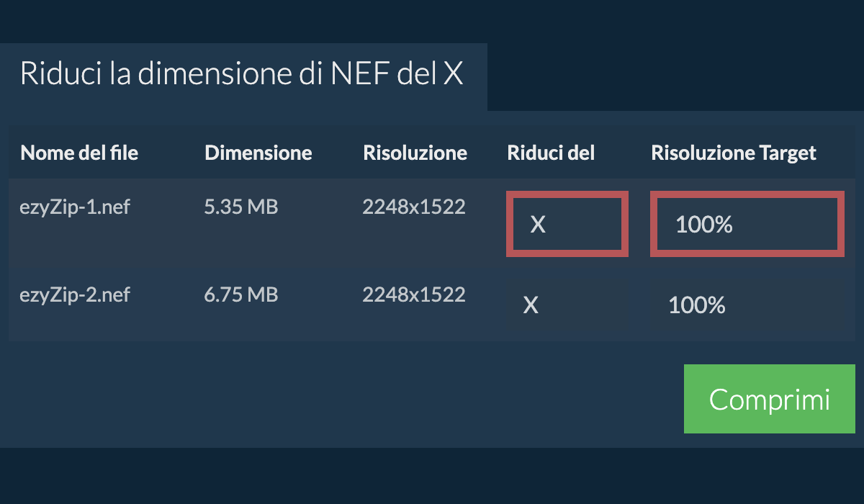Image resolution: width=864 pixels, height=504 pixels.
Task: Click the filename ezyZip-2.nef
Action: [x=76, y=294]
